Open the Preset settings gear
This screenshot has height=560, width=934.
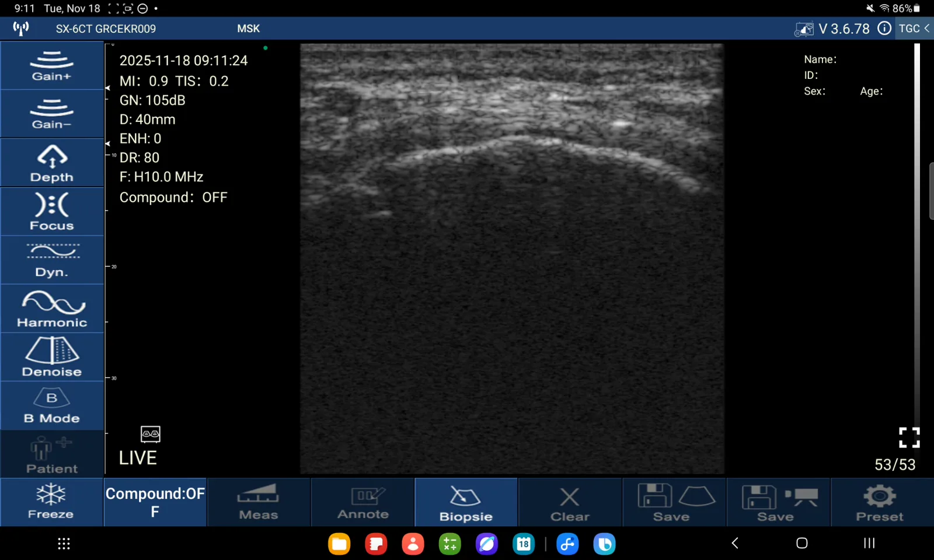pos(881,502)
